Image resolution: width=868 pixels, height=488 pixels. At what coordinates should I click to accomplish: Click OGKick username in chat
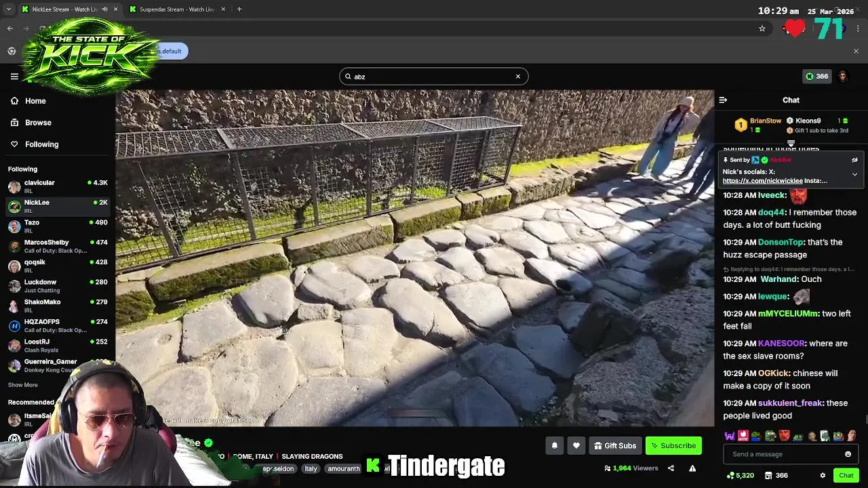coord(774,373)
